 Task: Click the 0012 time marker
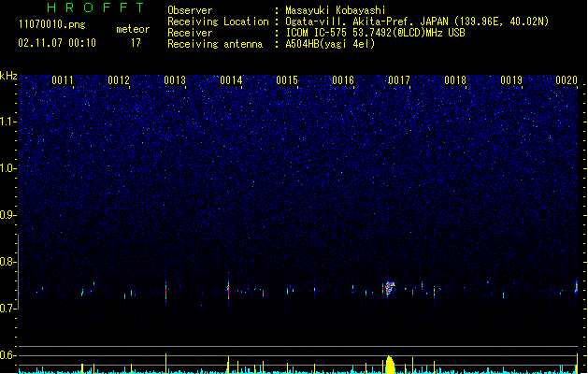(119, 80)
